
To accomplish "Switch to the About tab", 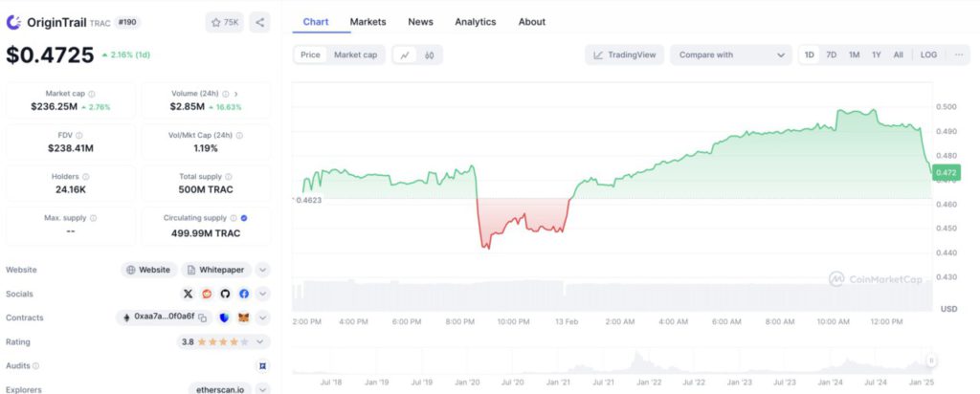I will coord(532,22).
